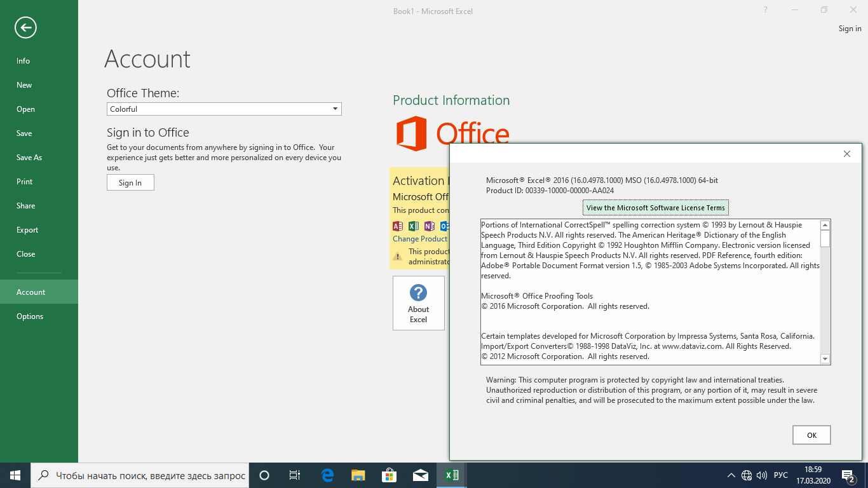Open the New tab
Screen dimensions: 868x488
[39, 85]
